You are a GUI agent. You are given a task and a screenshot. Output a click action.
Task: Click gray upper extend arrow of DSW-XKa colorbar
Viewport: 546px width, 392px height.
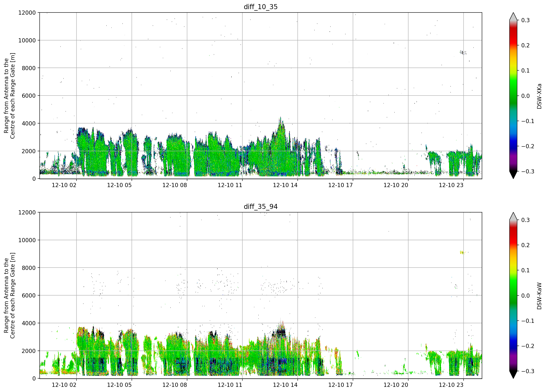tap(513, 16)
